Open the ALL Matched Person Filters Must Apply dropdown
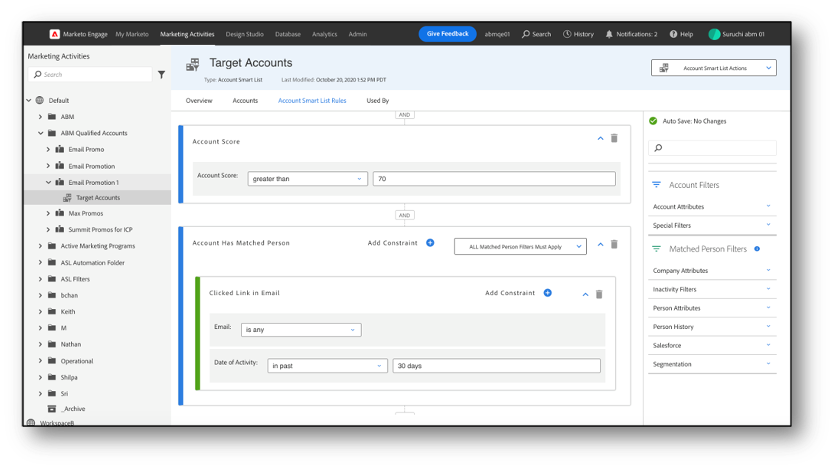834x469 pixels. click(520, 247)
